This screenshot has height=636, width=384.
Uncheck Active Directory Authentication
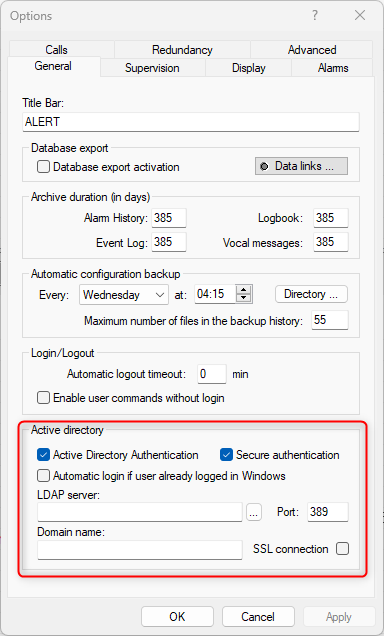pyautogui.click(x=43, y=455)
